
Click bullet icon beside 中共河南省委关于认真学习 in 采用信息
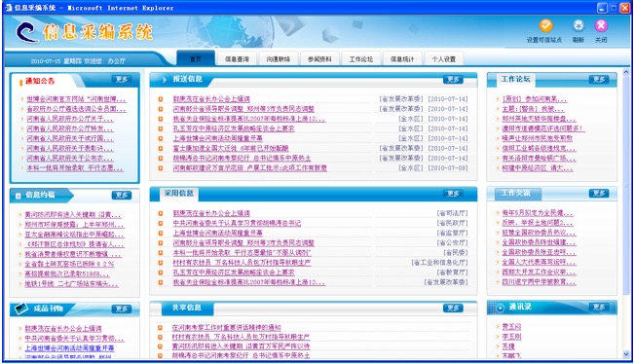[161, 223]
